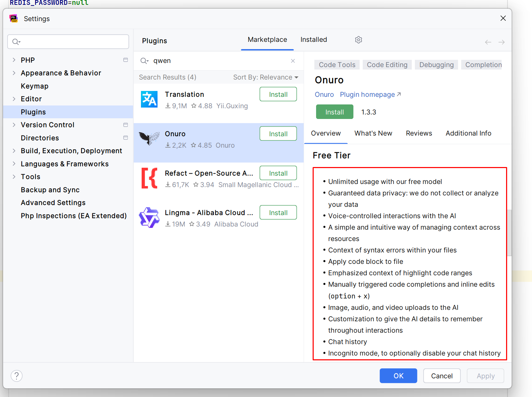Open the help question mark button
This screenshot has width=532, height=397.
tap(17, 376)
